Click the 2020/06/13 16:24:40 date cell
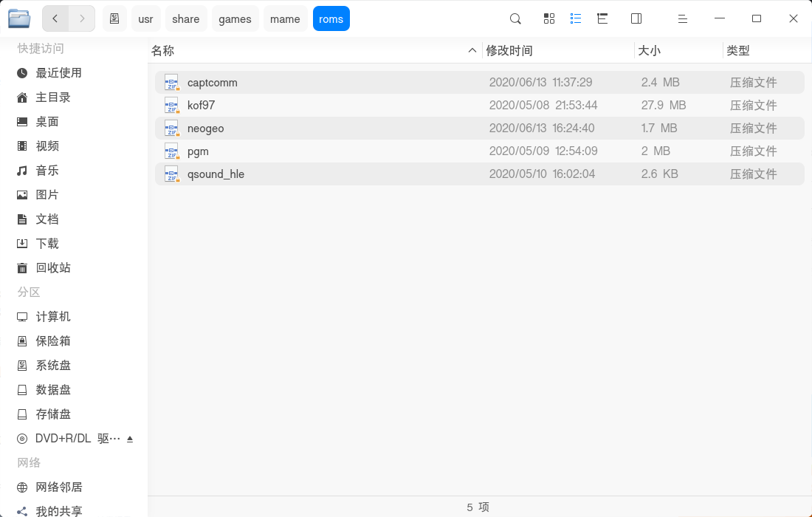Image resolution: width=812 pixels, height=517 pixels. pyautogui.click(x=542, y=128)
